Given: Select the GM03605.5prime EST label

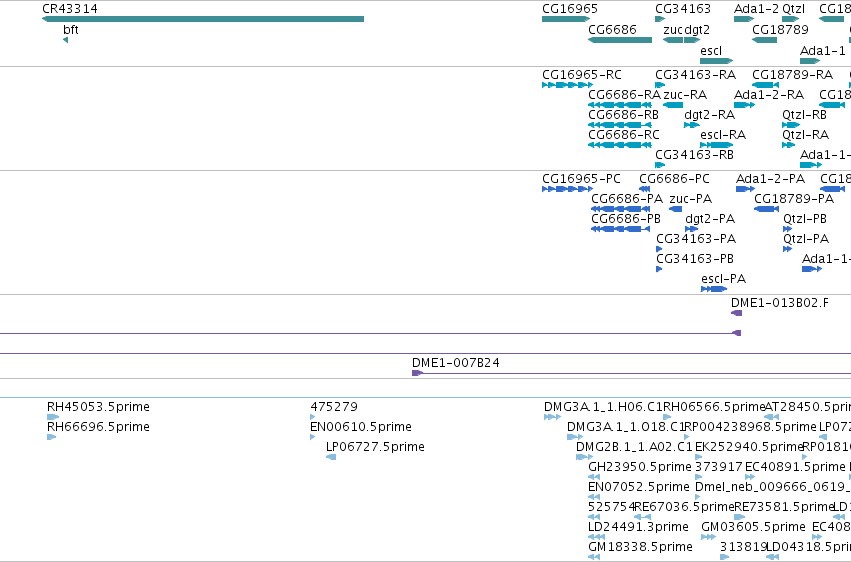Looking at the screenshot, I should click(753, 527).
